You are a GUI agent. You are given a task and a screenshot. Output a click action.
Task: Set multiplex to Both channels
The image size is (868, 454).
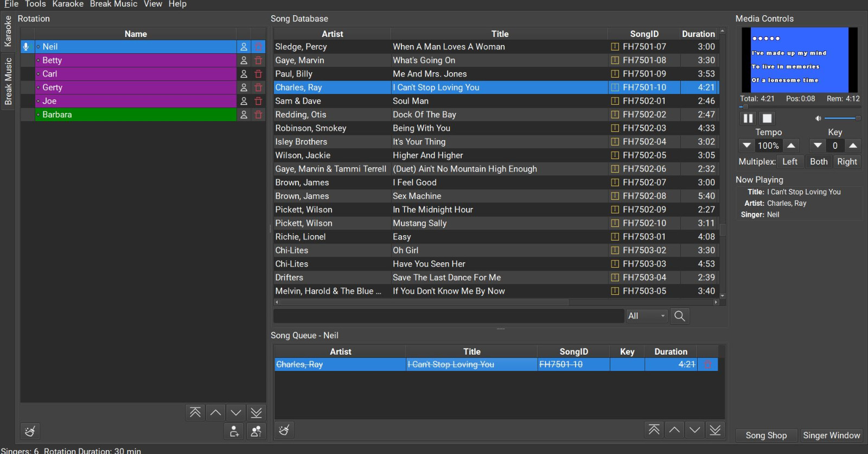tap(819, 162)
